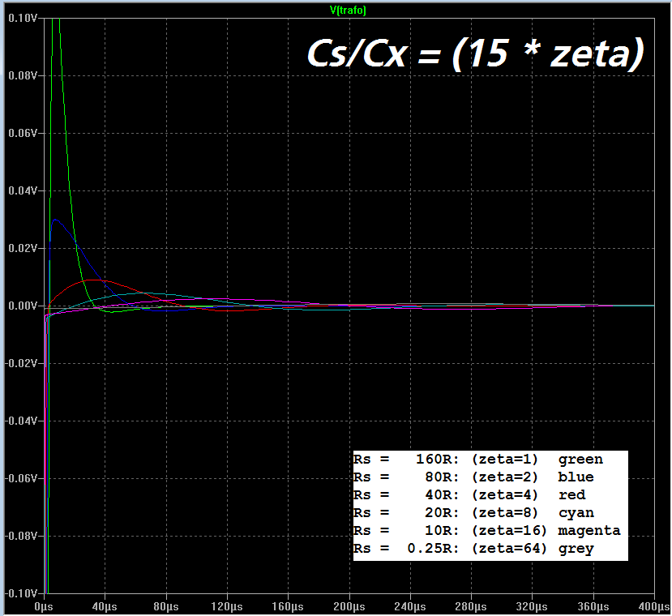Click the -0.06V vertical axis label
The image size is (672, 616).
[x=21, y=478]
